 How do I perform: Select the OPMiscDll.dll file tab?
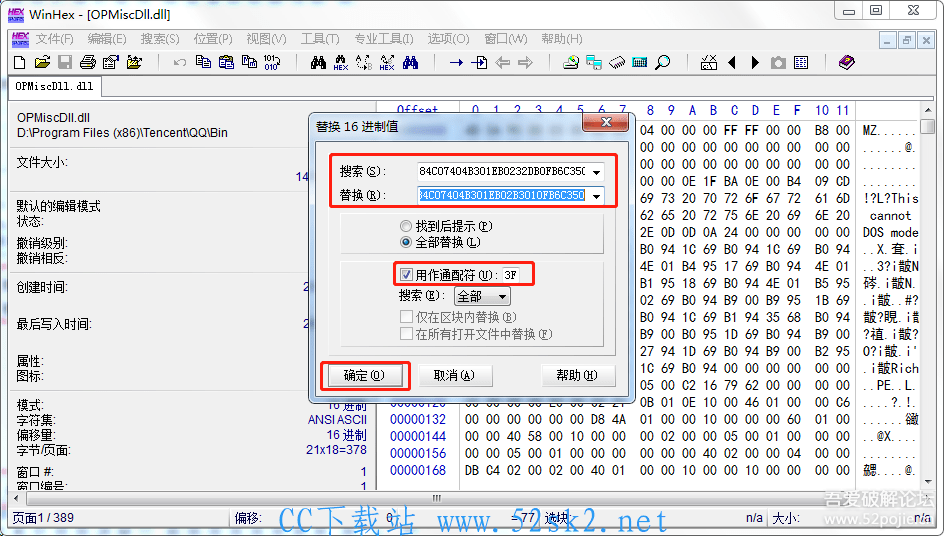54,87
